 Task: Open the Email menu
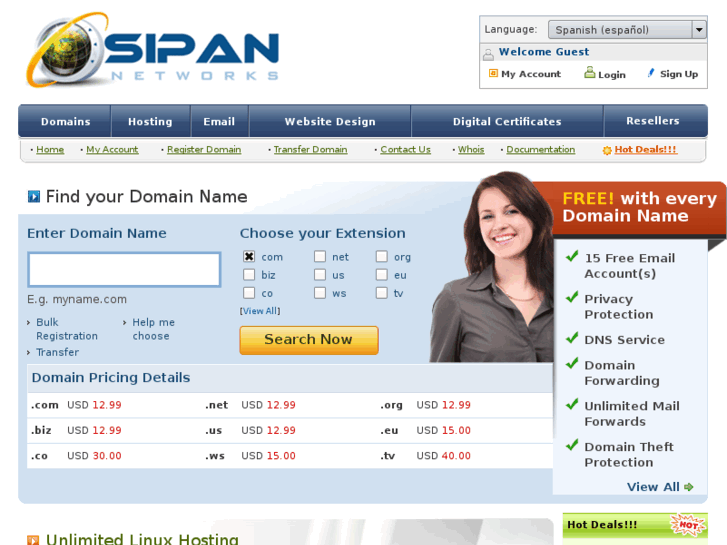pyautogui.click(x=219, y=122)
